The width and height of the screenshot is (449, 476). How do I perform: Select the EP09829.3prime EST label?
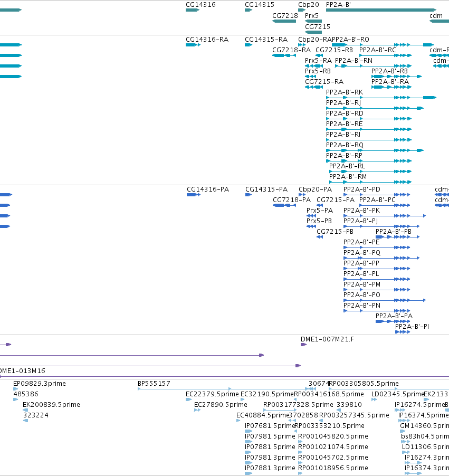[x=40, y=384]
